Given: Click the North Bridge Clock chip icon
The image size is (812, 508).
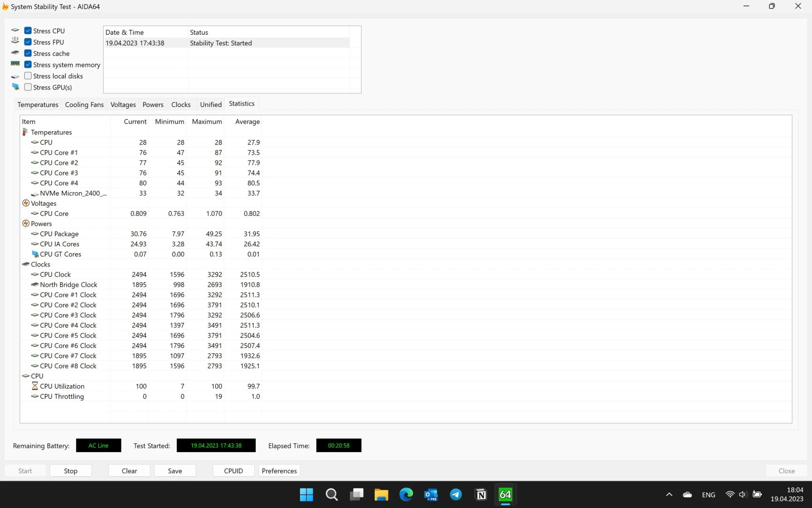Looking at the screenshot, I should click(x=35, y=284).
